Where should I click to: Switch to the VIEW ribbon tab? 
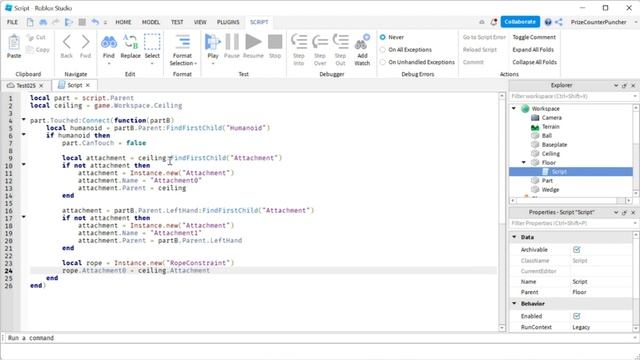(x=200, y=22)
